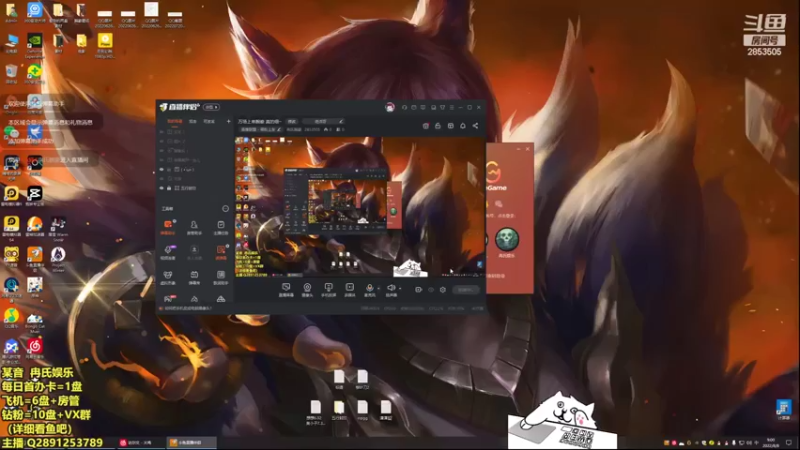
Task: Open the share icon above preview
Action: pyautogui.click(x=475, y=126)
